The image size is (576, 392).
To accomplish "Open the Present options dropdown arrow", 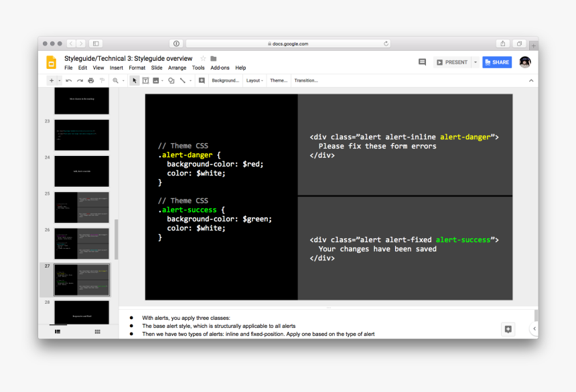I will point(476,62).
